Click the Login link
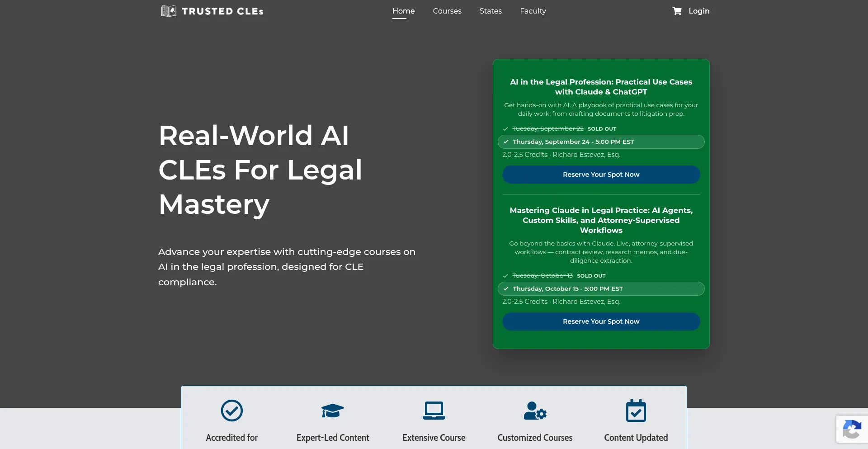 699,11
